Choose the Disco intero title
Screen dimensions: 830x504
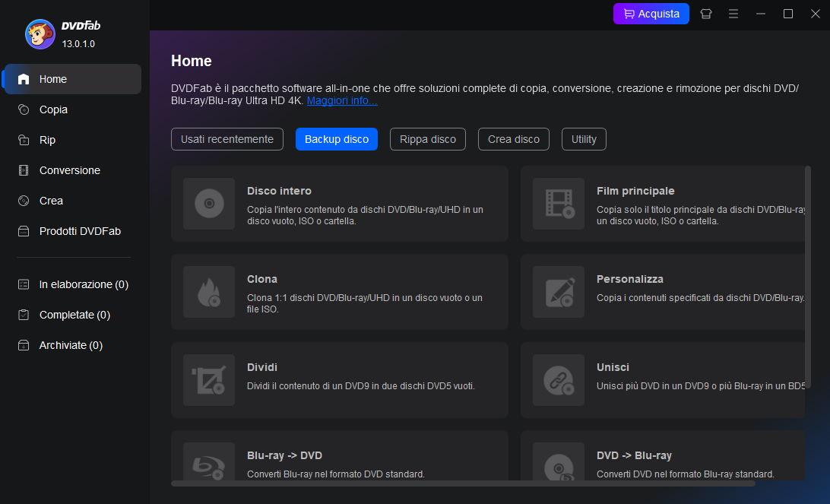279,191
